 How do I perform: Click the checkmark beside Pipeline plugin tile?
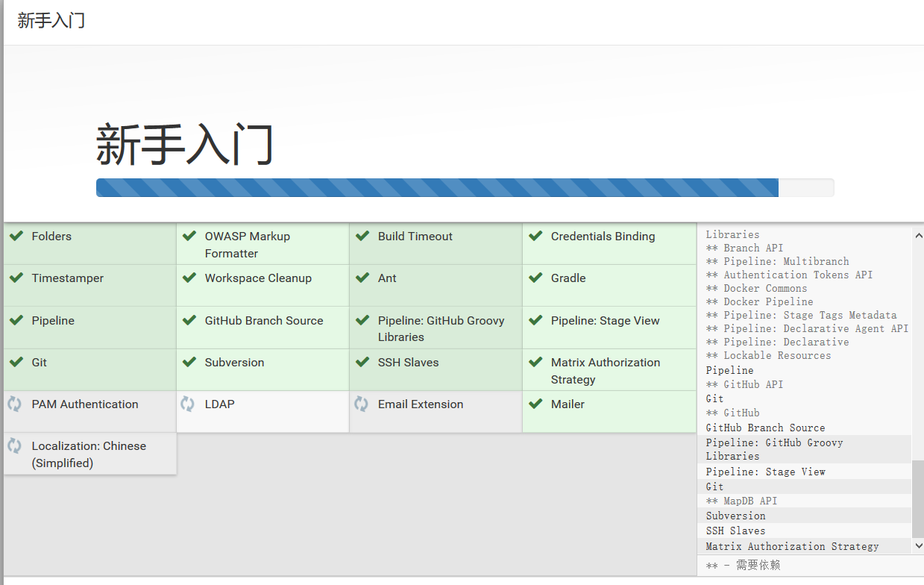16,320
